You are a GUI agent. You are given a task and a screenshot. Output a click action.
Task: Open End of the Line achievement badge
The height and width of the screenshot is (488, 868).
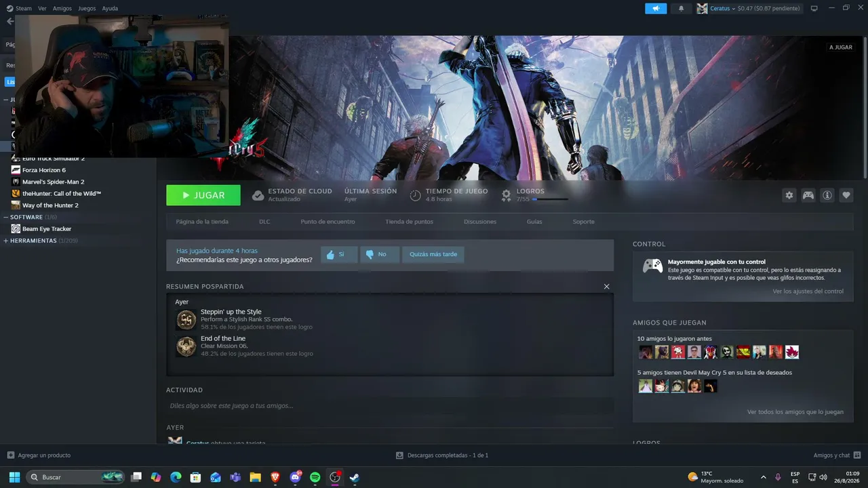(x=186, y=346)
